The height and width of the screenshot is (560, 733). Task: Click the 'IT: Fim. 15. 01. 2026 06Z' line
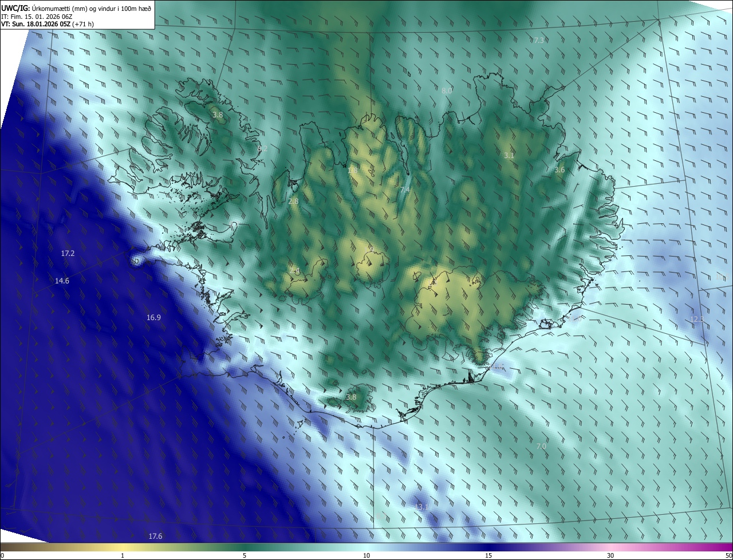point(36,17)
